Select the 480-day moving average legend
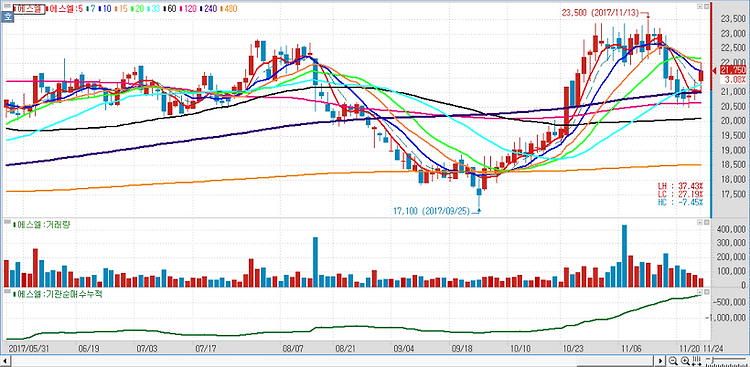The height and width of the screenshot is (367, 750). (229, 9)
